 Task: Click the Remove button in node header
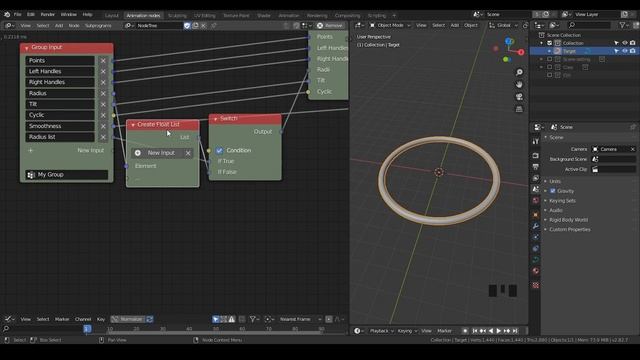coord(330,25)
